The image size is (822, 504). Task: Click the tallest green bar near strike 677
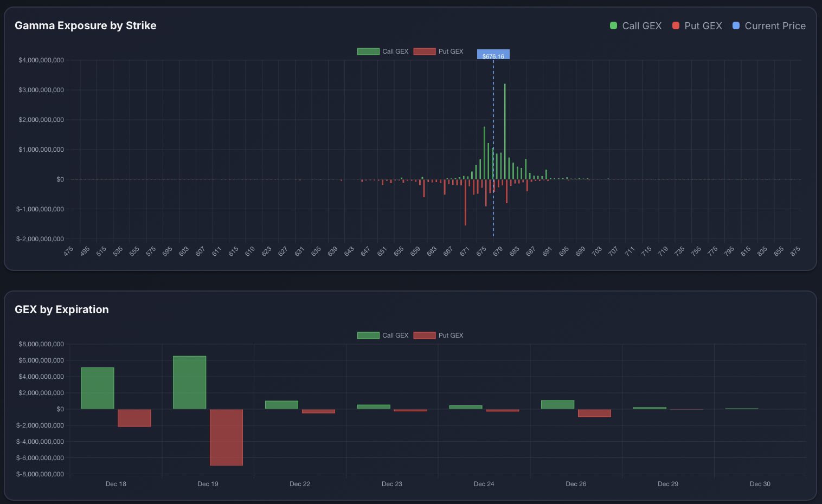tap(505, 130)
